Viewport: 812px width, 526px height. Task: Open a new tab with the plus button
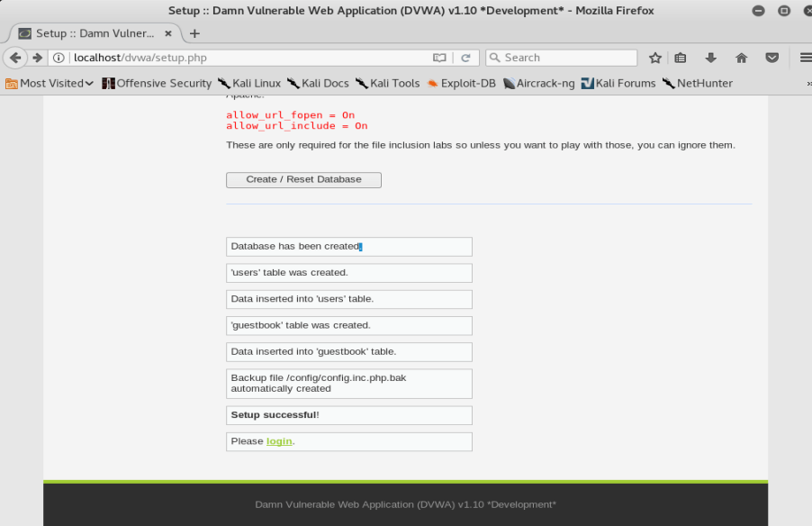[x=194, y=33]
